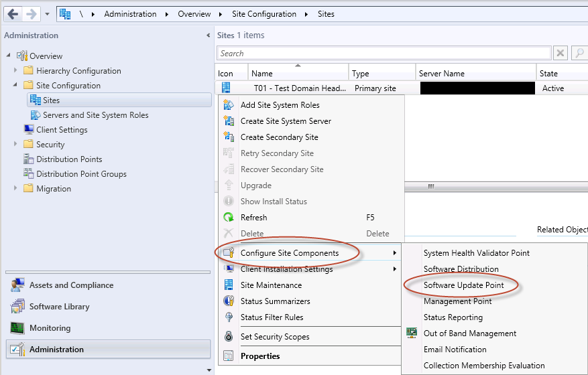Image resolution: width=588 pixels, height=375 pixels.
Task: Sort by the Name column header
Action: [x=298, y=74]
